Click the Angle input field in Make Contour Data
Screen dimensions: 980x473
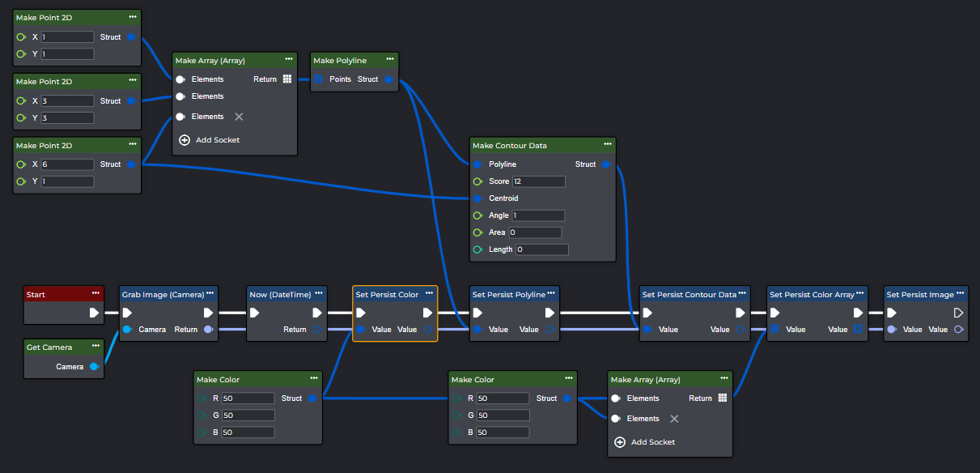(x=537, y=215)
